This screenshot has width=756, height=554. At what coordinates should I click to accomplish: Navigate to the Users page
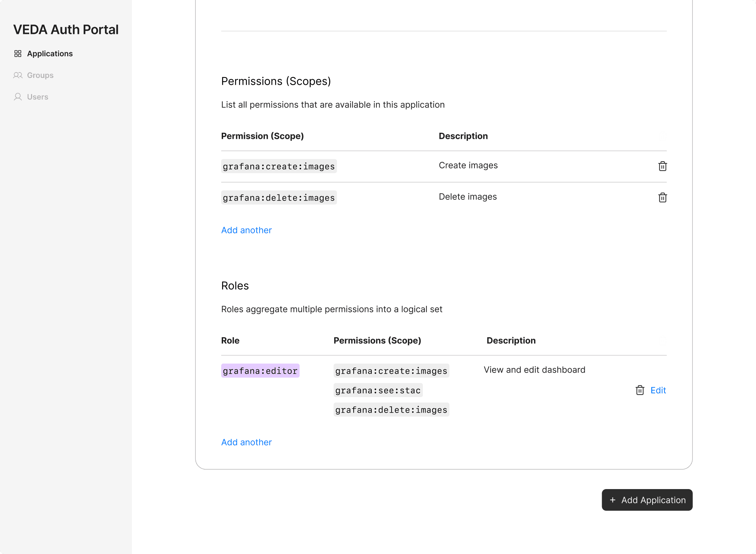pyautogui.click(x=37, y=97)
